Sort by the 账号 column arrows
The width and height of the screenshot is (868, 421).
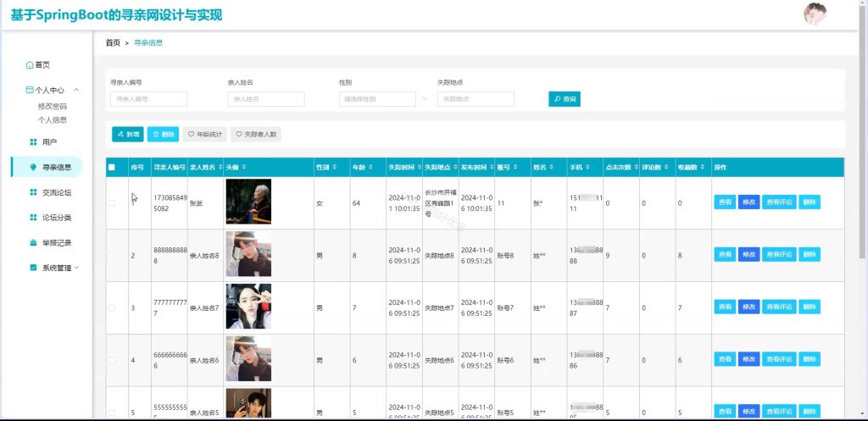pyautogui.click(x=515, y=167)
